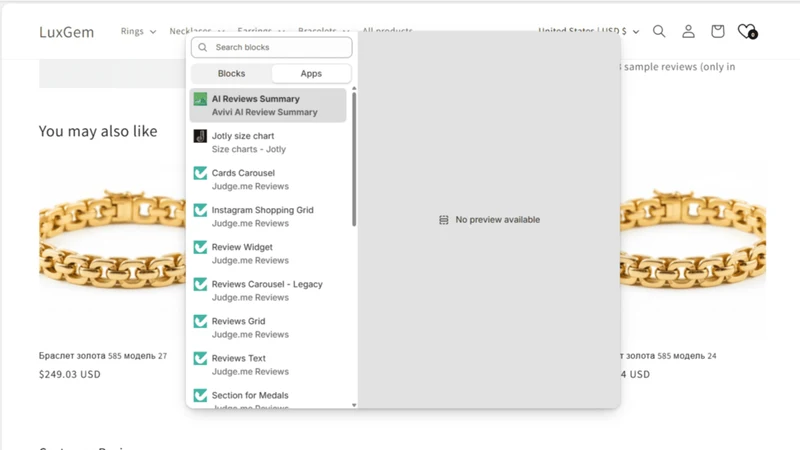
Task: Click the Avivi AI Review Summary subtitle
Action: pyautogui.click(x=265, y=112)
